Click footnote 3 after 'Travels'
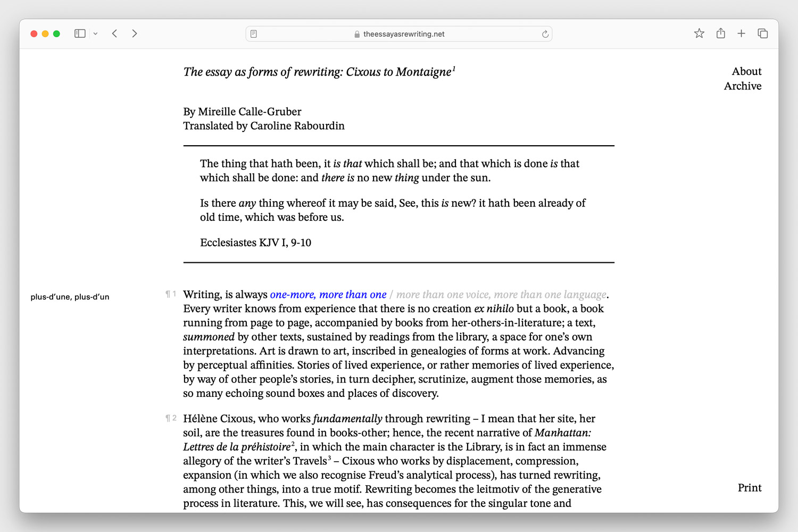This screenshot has height=532, width=798. (x=329, y=458)
